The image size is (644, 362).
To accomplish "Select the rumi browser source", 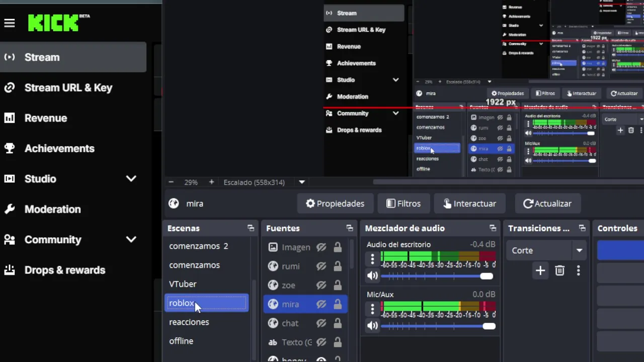I will pyautogui.click(x=305, y=266).
